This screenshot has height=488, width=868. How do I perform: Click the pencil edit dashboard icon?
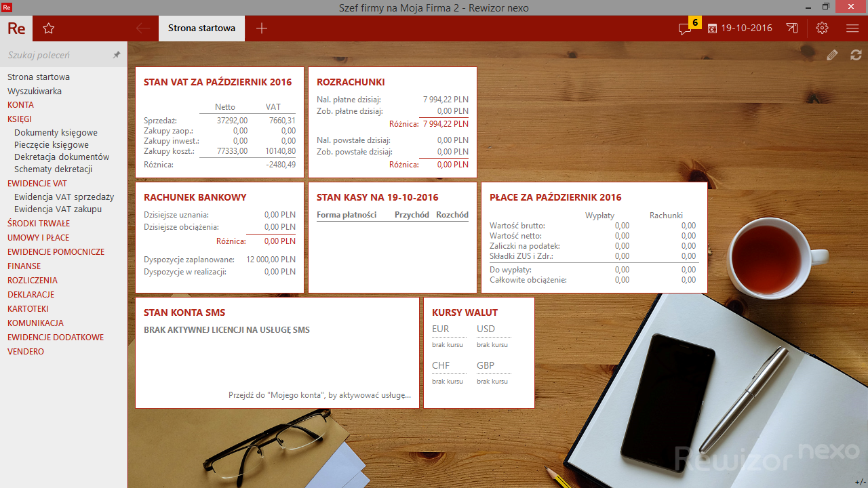click(x=832, y=56)
